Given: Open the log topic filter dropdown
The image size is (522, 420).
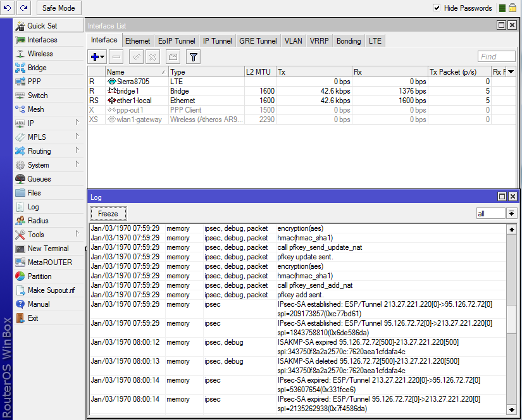Looking at the screenshot, I should tap(511, 214).
